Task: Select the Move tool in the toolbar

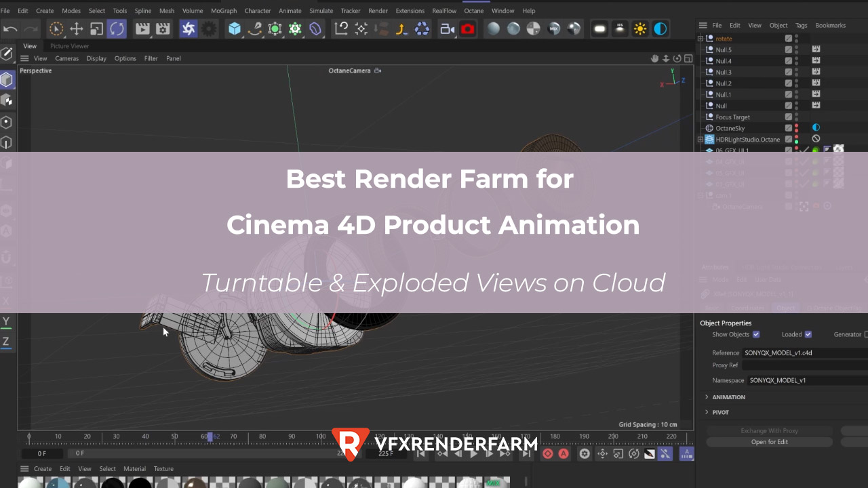Action: click(x=76, y=28)
